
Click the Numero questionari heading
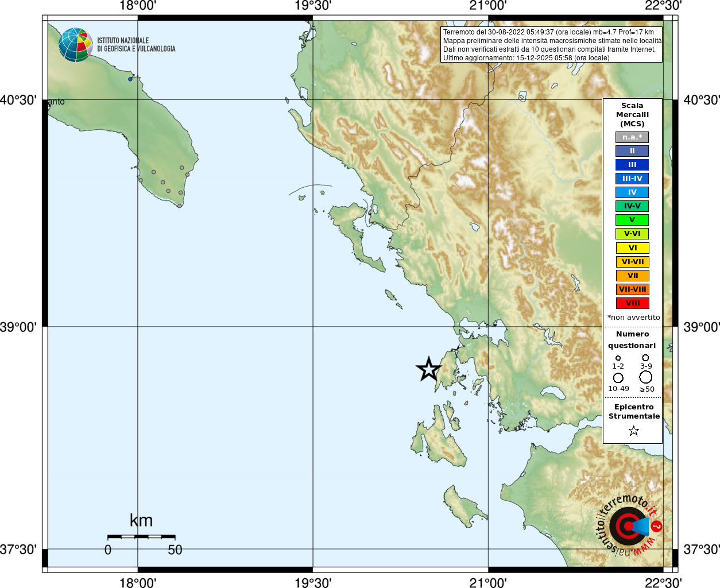coord(632,339)
